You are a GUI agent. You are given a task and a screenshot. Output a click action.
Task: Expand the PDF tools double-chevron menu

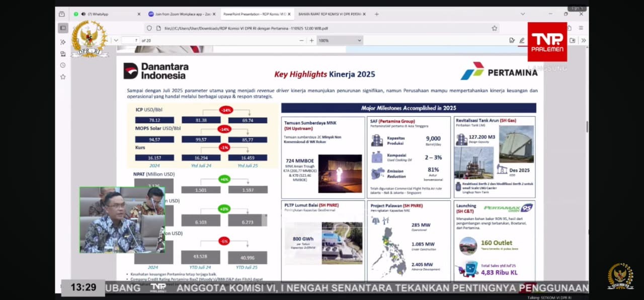pyautogui.click(x=583, y=40)
